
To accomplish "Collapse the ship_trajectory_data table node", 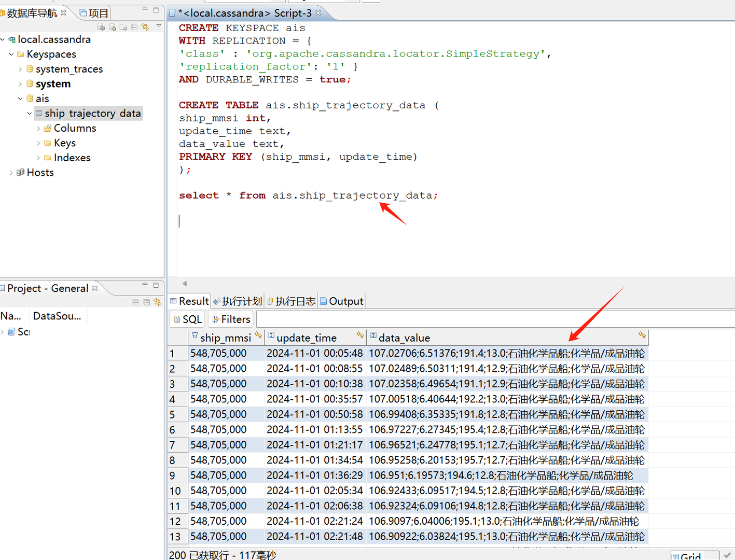I will click(30, 113).
